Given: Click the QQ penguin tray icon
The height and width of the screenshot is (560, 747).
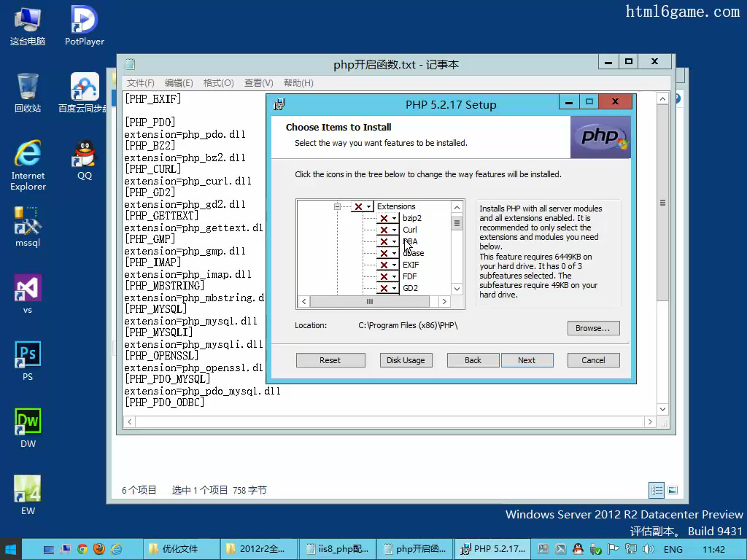Looking at the screenshot, I should pos(578,549).
